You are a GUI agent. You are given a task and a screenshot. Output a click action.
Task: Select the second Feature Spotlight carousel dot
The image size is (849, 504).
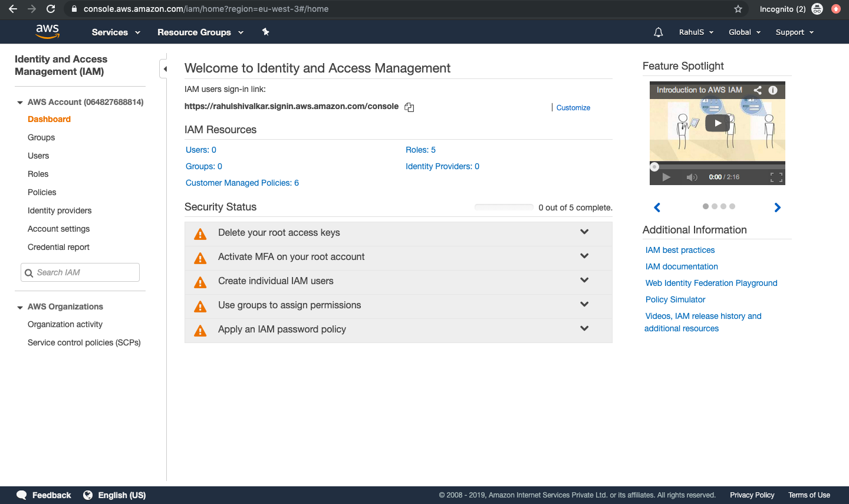pos(715,206)
